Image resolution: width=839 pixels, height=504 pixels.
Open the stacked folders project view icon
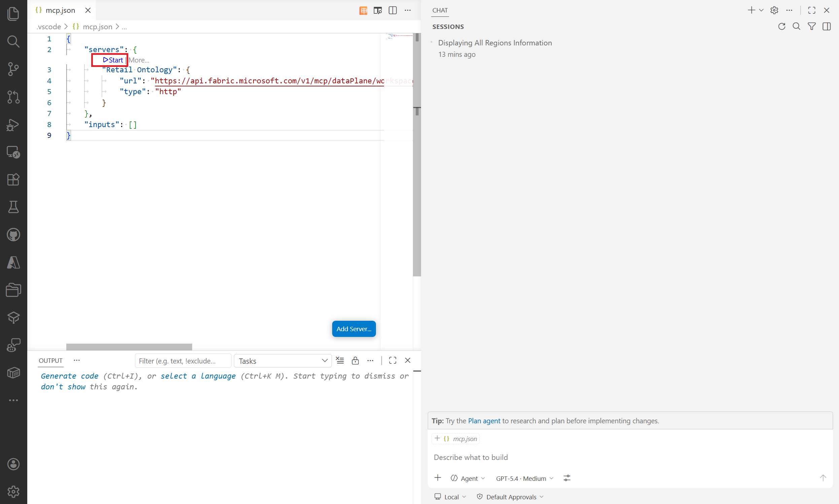pyautogui.click(x=13, y=290)
